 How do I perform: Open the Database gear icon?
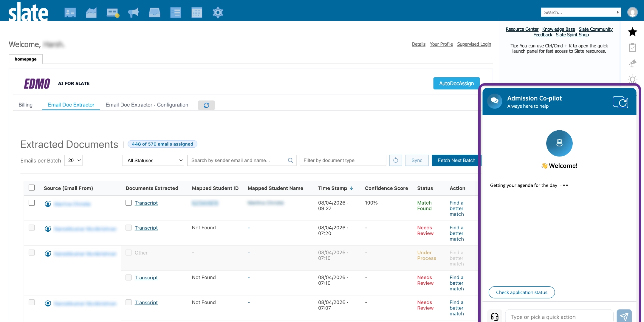[x=218, y=13]
